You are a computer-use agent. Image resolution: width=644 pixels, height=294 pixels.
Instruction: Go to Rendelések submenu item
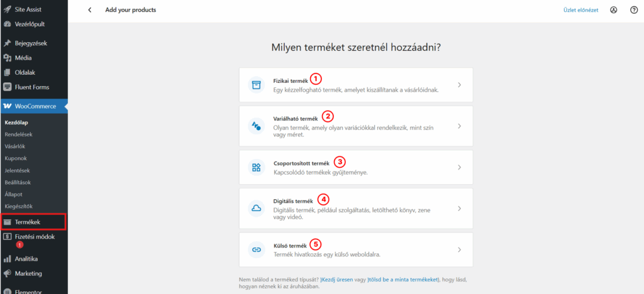18,134
